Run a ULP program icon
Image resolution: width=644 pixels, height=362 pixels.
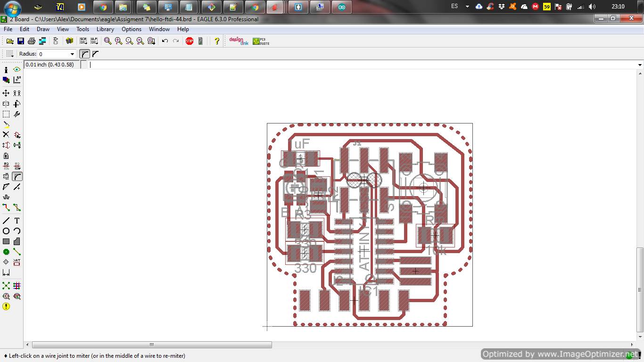point(94,41)
